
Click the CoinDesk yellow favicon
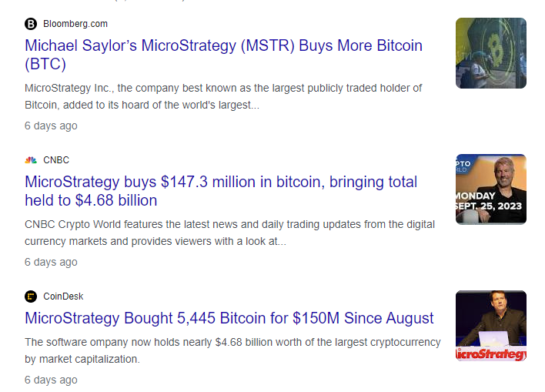click(x=31, y=297)
